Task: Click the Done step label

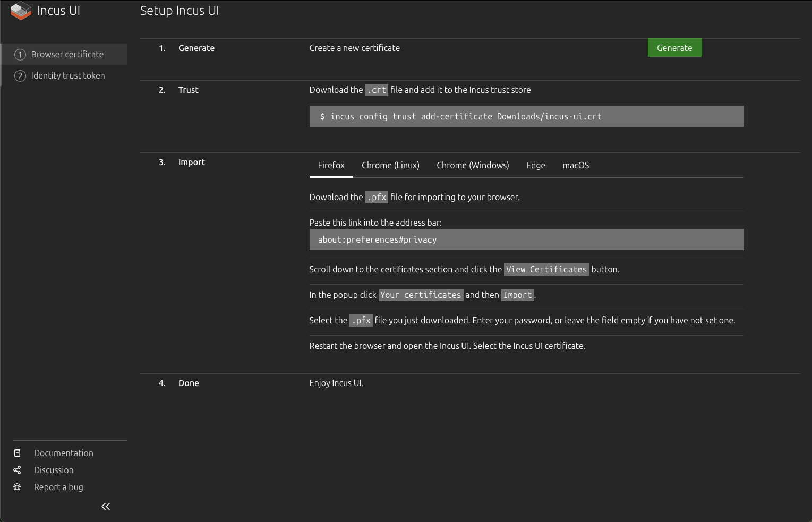Action: (x=189, y=383)
